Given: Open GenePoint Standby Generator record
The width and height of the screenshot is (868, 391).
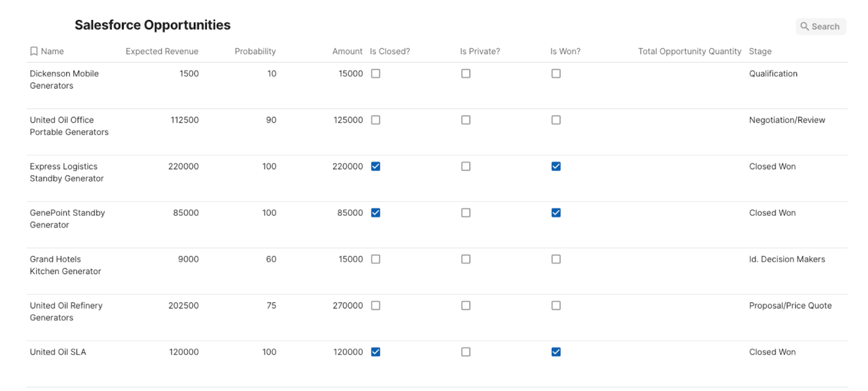Looking at the screenshot, I should (x=67, y=219).
